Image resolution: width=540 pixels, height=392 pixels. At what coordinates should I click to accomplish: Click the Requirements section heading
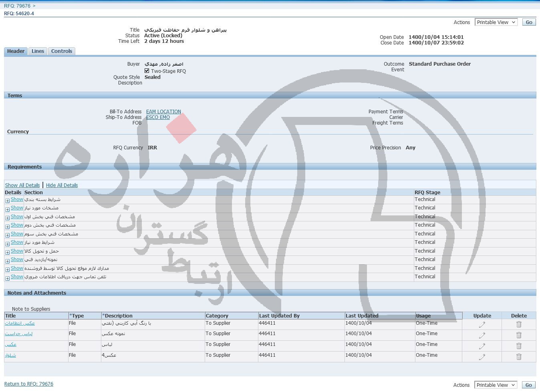click(24, 167)
